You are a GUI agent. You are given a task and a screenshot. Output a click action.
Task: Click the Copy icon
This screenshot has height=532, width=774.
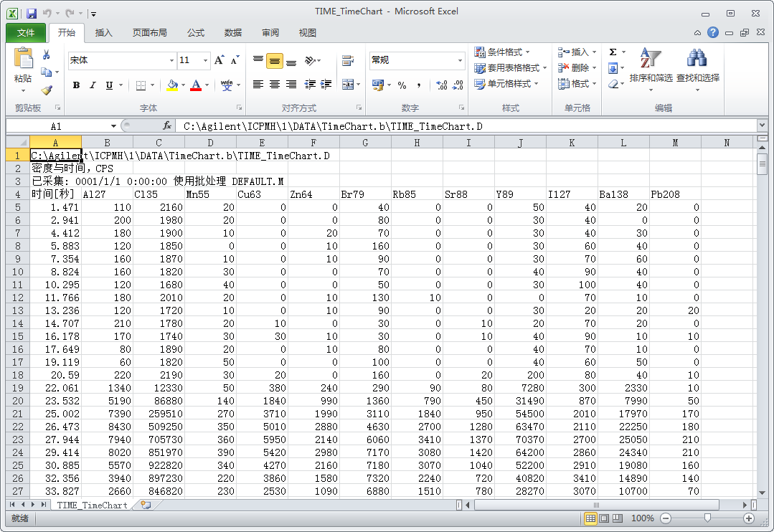47,72
